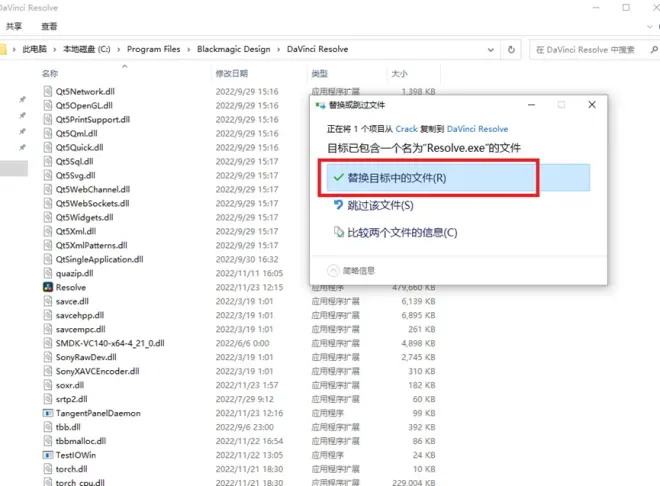Click the torch.dll file icon
The width and height of the screenshot is (660, 486).
(48, 469)
